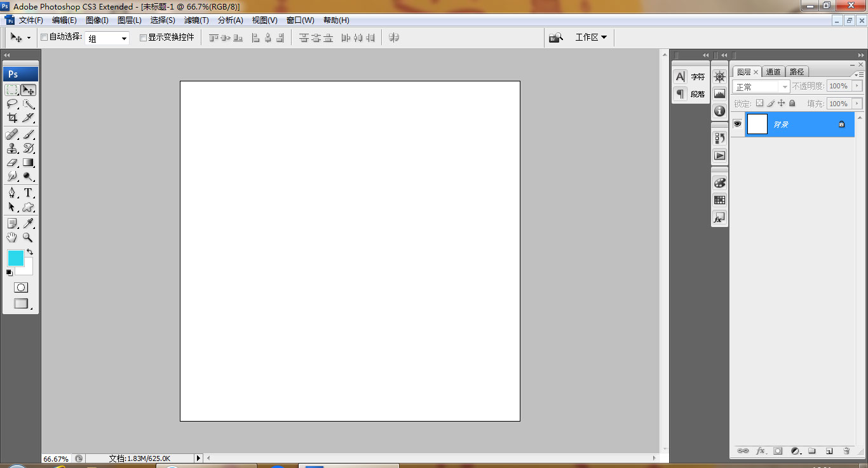This screenshot has width=868, height=468.
Task: Select the Gradient tool
Action: click(x=29, y=163)
